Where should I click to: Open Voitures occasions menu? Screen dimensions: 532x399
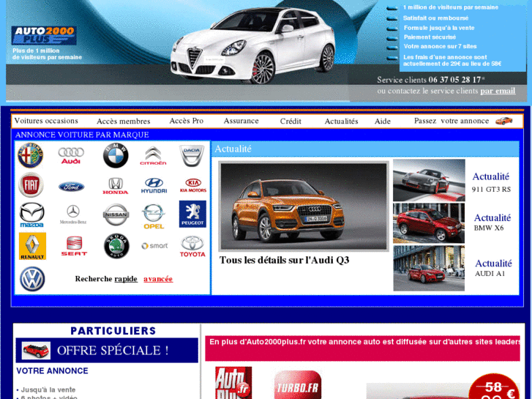(x=46, y=121)
